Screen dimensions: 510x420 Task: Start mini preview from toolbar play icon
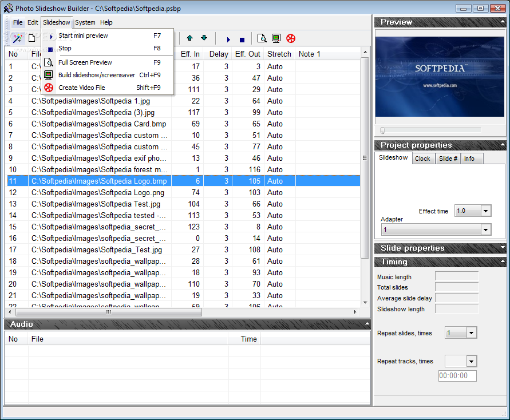[228, 39]
